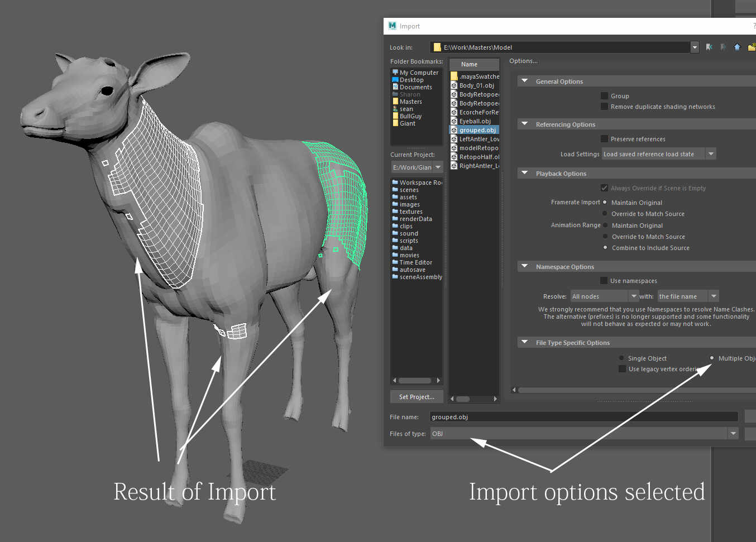Image resolution: width=756 pixels, height=542 pixels.
Task: Select grouped.obj in the file list
Action: tap(477, 129)
